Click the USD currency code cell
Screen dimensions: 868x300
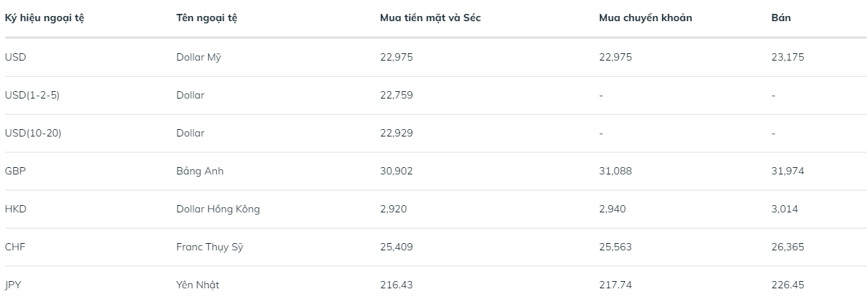point(15,57)
